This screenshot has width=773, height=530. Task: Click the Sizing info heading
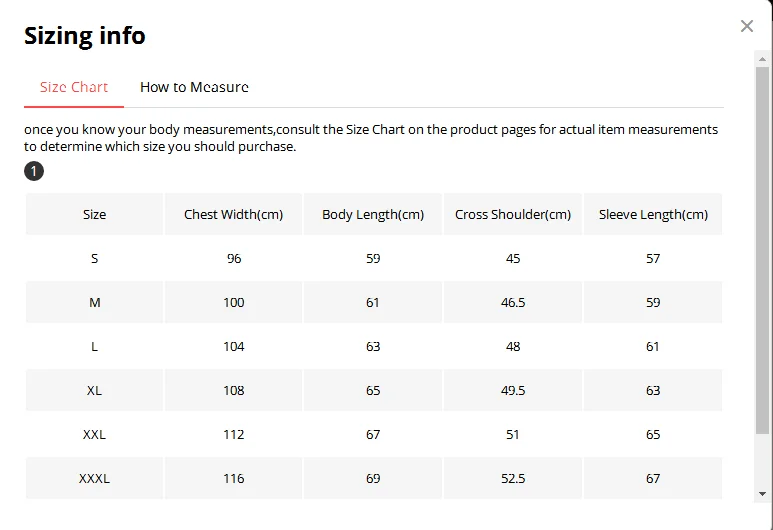click(x=85, y=36)
